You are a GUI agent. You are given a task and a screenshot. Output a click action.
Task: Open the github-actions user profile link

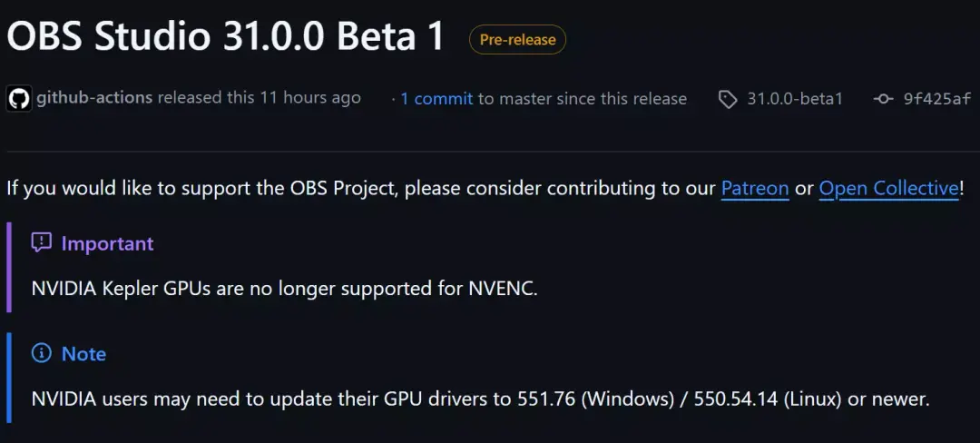tap(94, 98)
